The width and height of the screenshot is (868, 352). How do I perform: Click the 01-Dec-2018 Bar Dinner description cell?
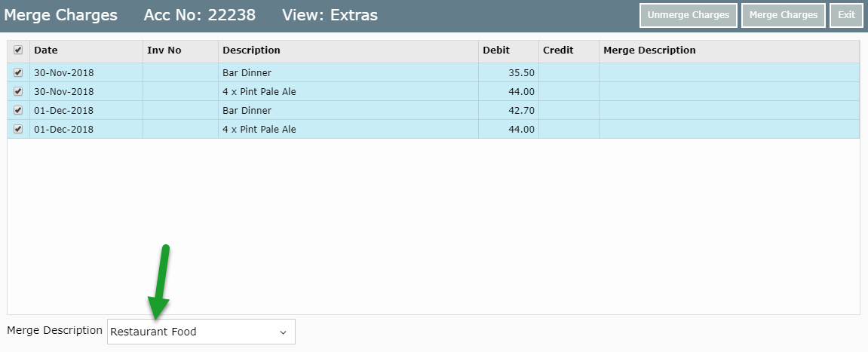coord(247,110)
